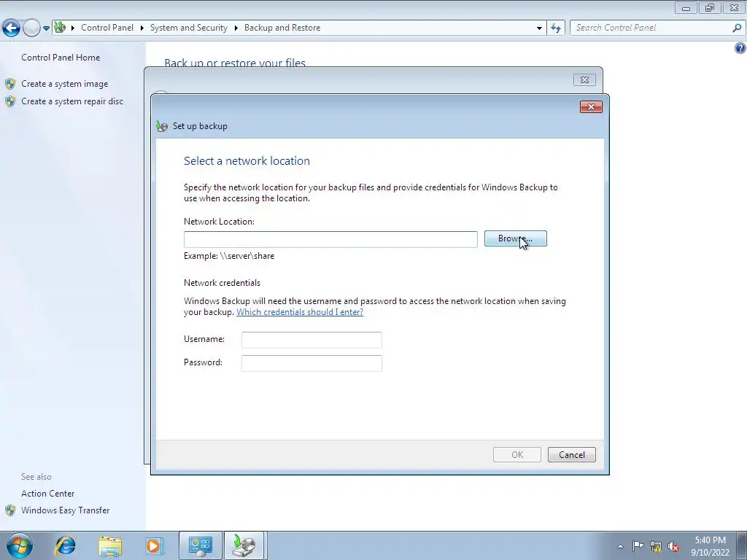Click the Action Center flag tray icon

(638, 546)
